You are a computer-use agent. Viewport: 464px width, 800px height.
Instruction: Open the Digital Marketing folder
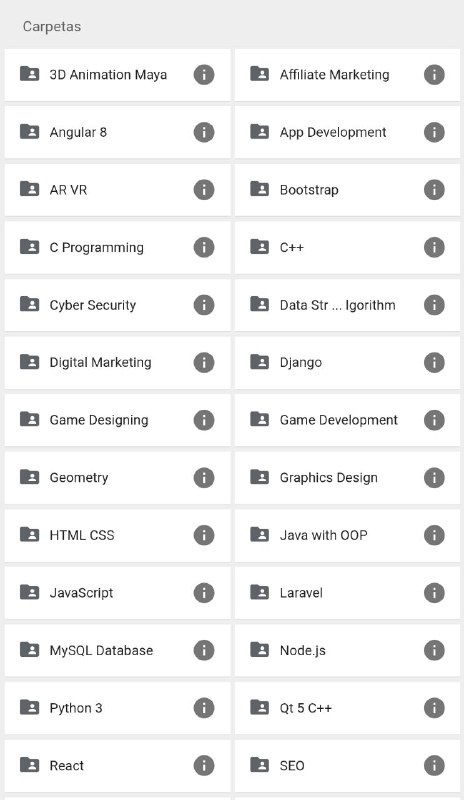point(117,363)
